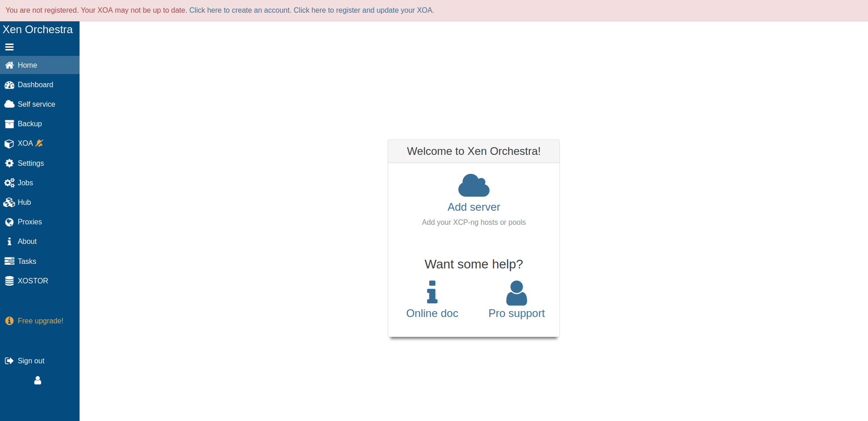Image resolution: width=868 pixels, height=421 pixels.
Task: Click the Xen Orchestra title logo
Action: 38,30
